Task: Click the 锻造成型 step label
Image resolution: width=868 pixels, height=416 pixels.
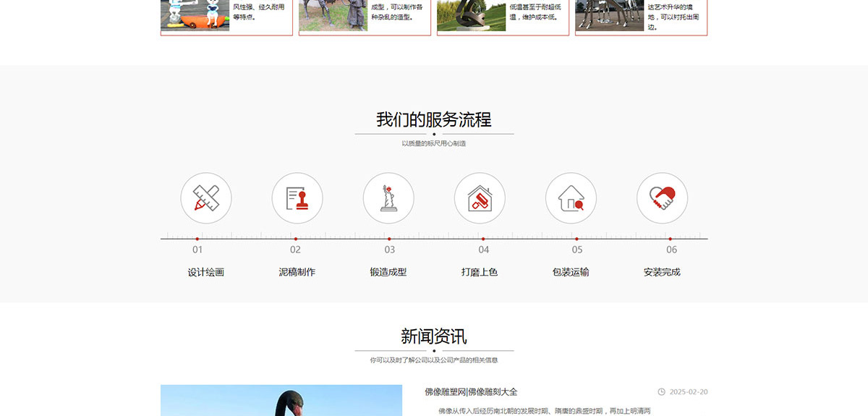Action: [388, 272]
